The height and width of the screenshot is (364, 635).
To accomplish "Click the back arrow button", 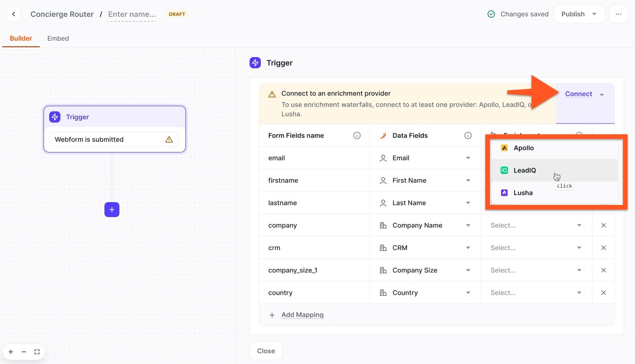I will 14,14.
